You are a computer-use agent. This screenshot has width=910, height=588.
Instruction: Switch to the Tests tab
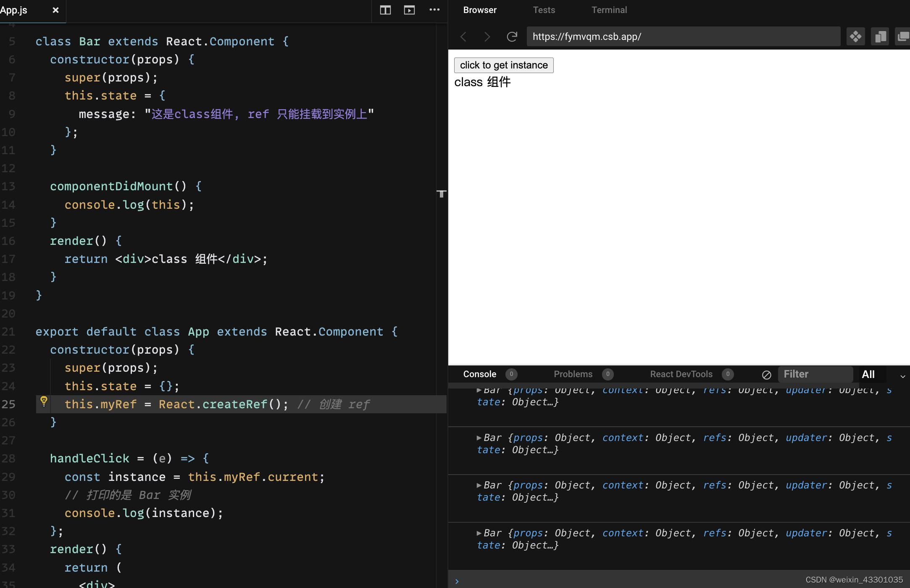tap(543, 9)
